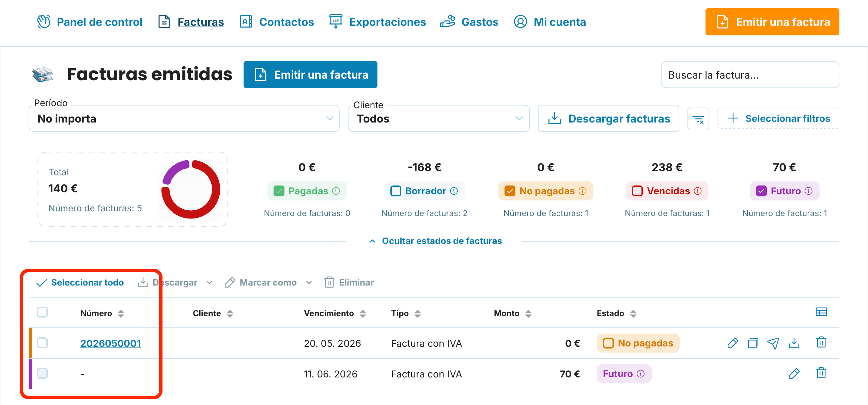Click info icon next to Borrador
The width and height of the screenshot is (868, 405).
point(454,191)
